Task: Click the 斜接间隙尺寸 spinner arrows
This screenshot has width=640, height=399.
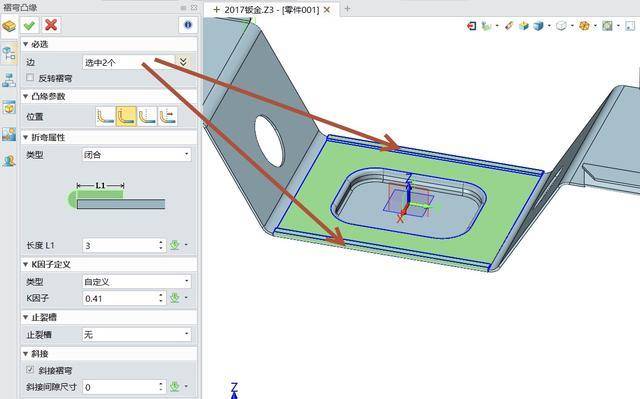Action: [161, 386]
